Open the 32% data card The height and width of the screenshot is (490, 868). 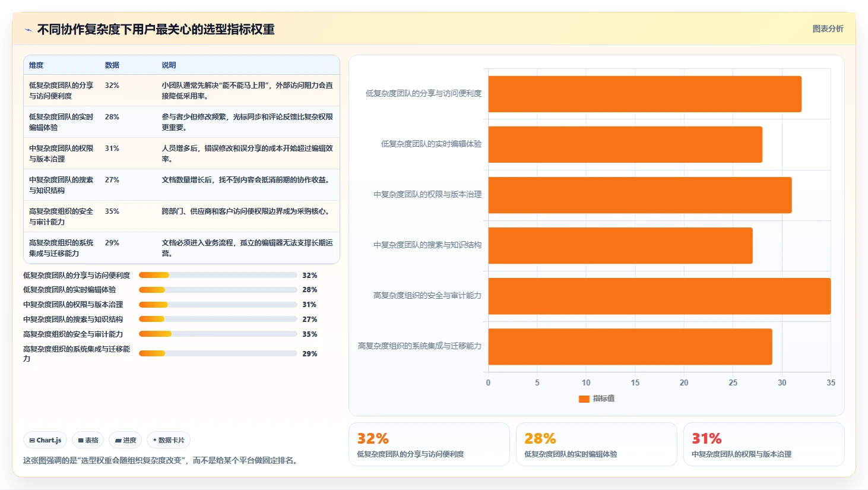click(429, 444)
